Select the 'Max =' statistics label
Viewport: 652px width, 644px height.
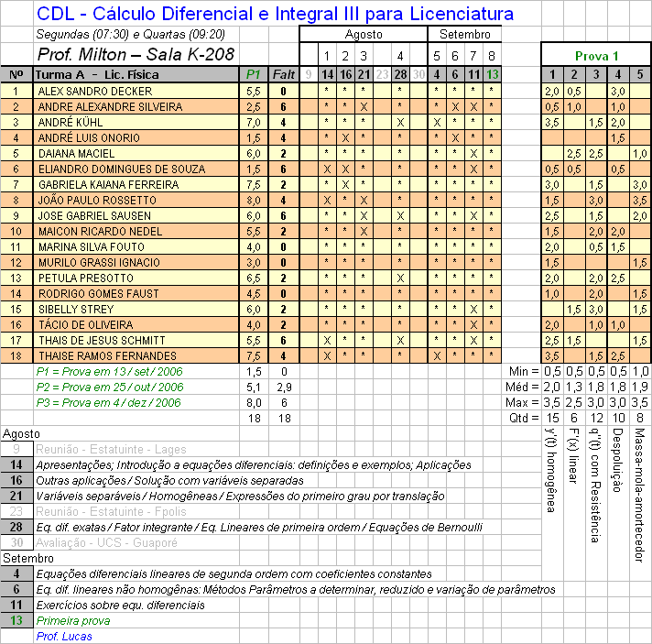click(522, 403)
